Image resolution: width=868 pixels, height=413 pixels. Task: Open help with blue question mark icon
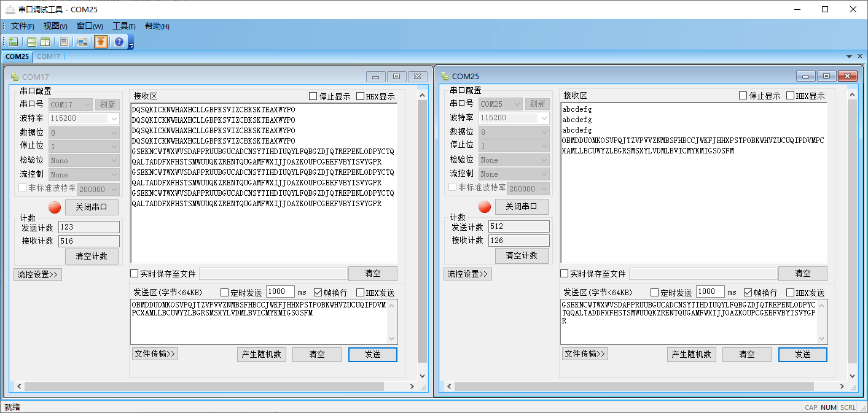click(x=119, y=42)
